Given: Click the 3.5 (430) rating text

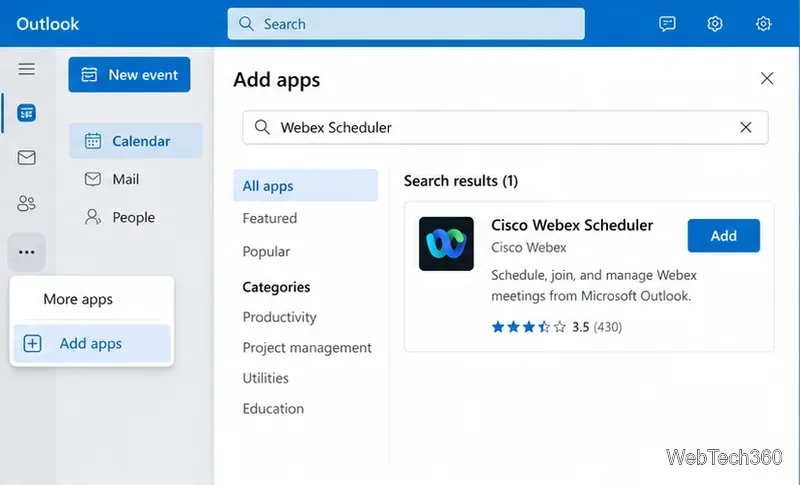Looking at the screenshot, I should point(597,326).
